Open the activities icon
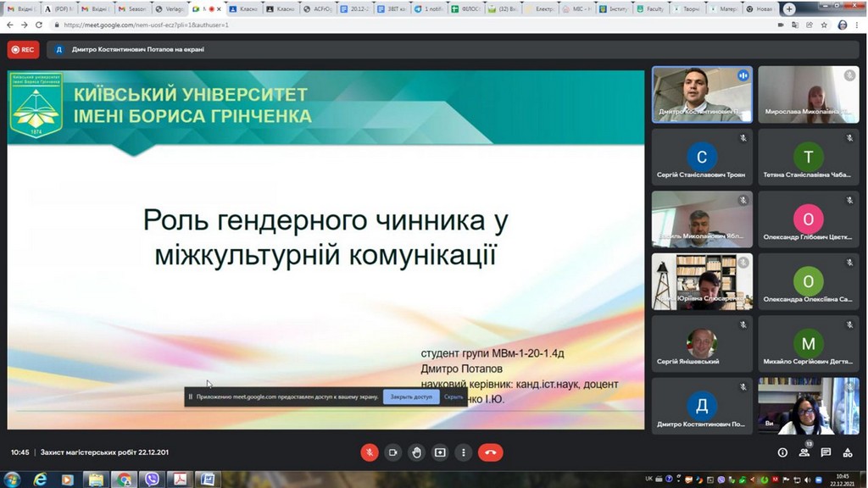This screenshot has width=868, height=488. point(848,452)
